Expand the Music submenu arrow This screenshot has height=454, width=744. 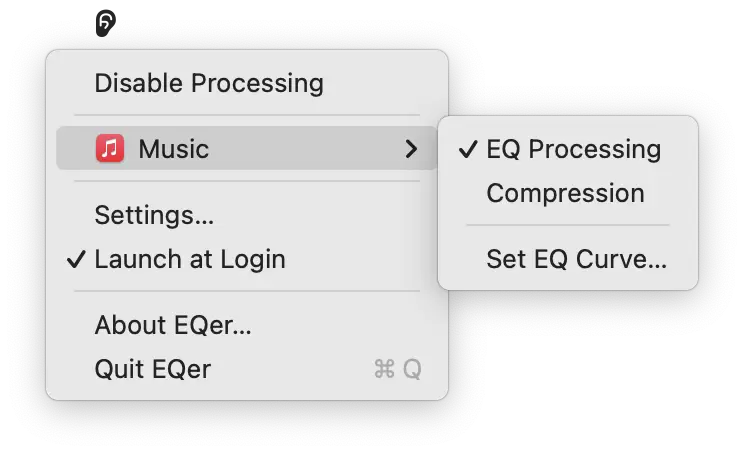pyautogui.click(x=410, y=149)
